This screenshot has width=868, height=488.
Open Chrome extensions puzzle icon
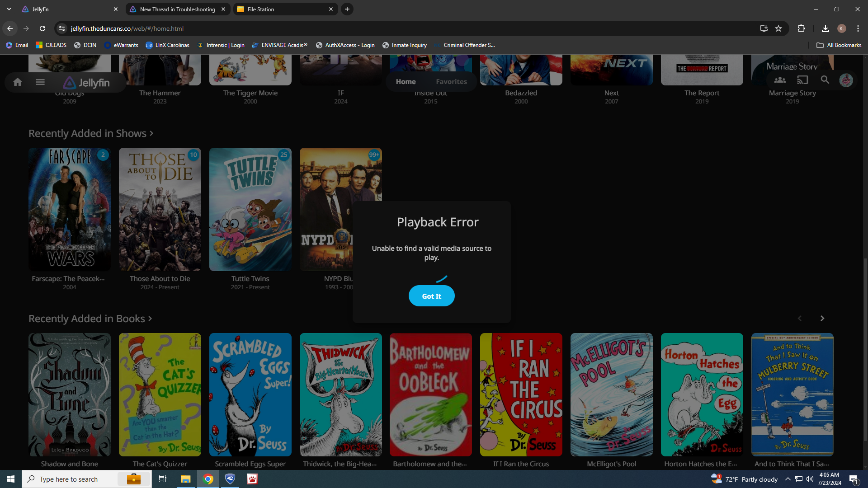click(x=801, y=28)
